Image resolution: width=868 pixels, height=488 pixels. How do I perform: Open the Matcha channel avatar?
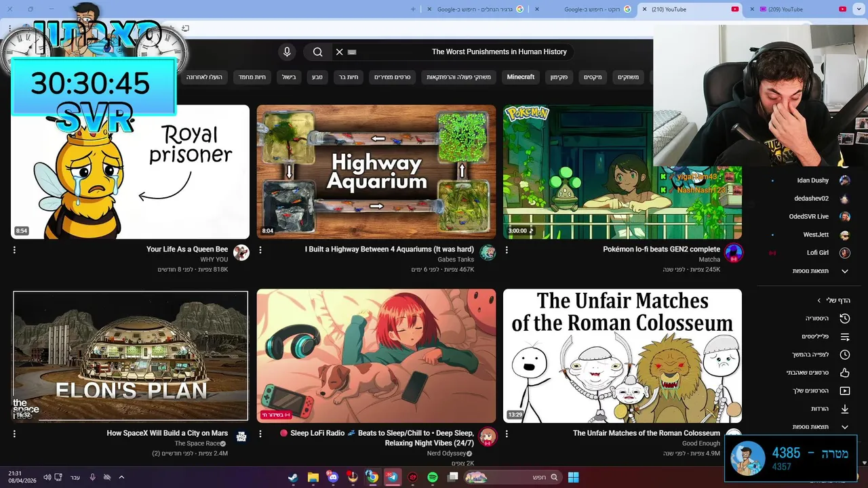point(734,253)
